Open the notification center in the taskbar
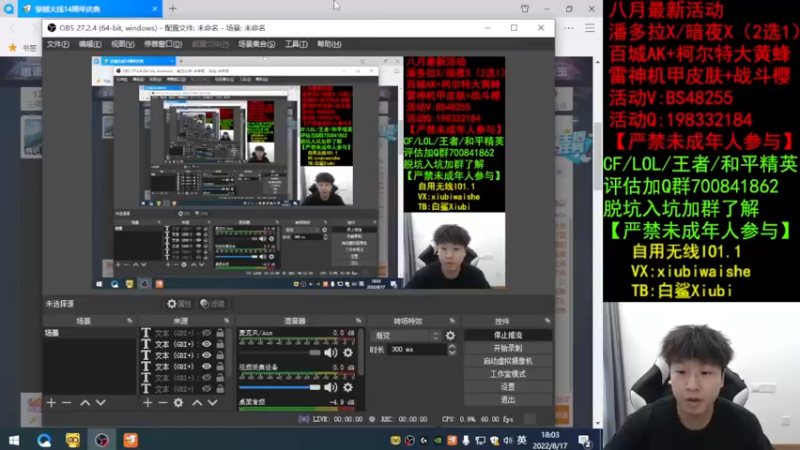 pyautogui.click(x=585, y=441)
